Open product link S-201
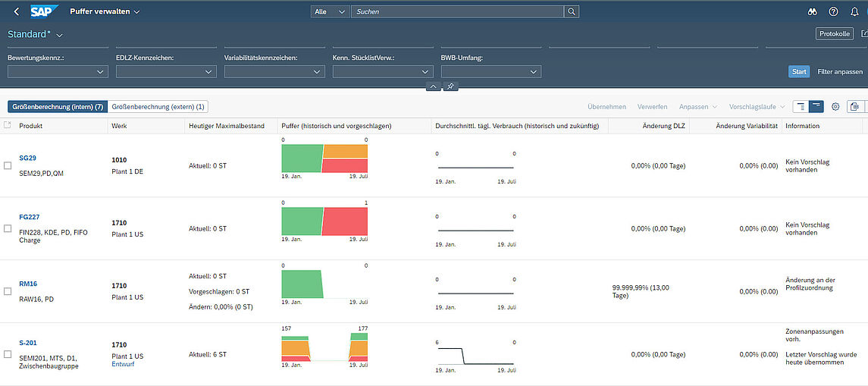This screenshot has height=386, width=868. tap(28, 342)
